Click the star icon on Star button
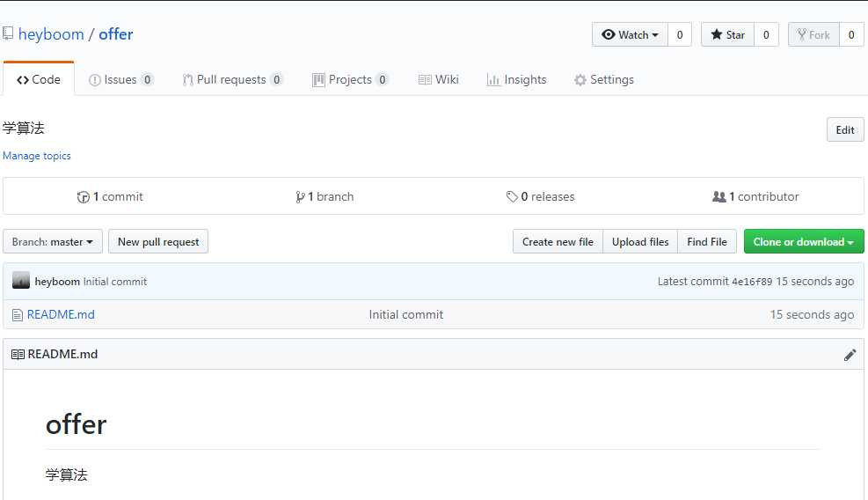Image resolution: width=868 pixels, height=500 pixels. pyautogui.click(x=717, y=34)
